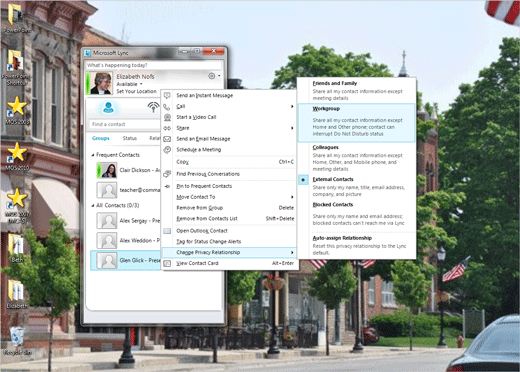Open the activity feeds antenna icon
This screenshot has width=520, height=372.
click(153, 107)
